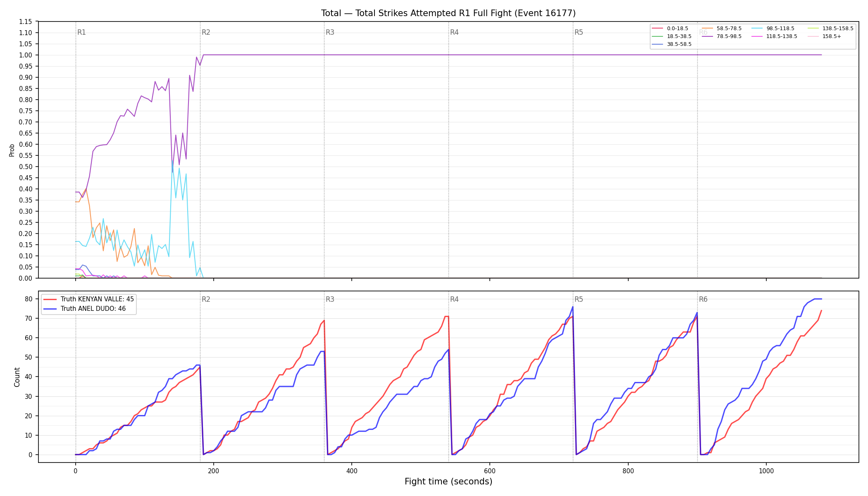
Task: Click the R2 round marker in probability chart
Action: [206, 33]
